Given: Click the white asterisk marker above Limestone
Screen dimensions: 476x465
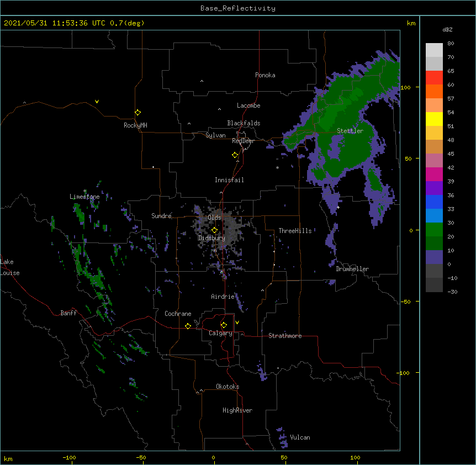Looking at the screenshot, I should tap(84, 191).
